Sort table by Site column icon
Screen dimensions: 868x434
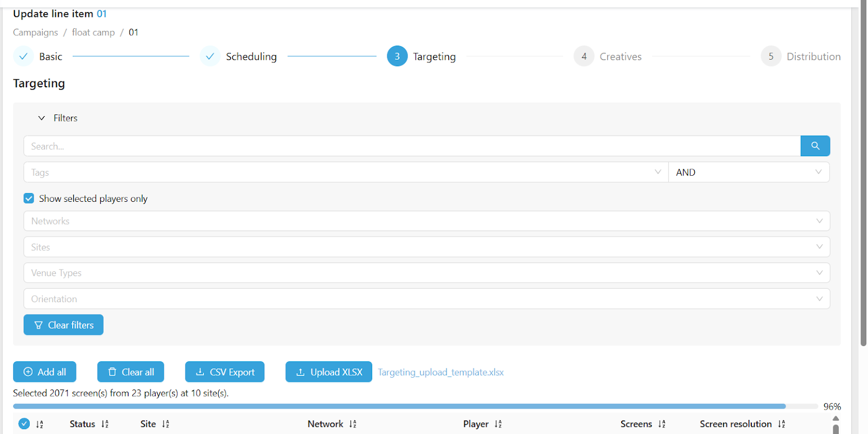point(165,424)
